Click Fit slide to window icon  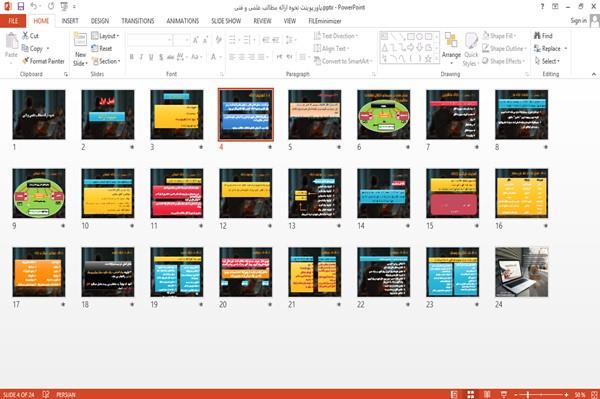click(594, 394)
